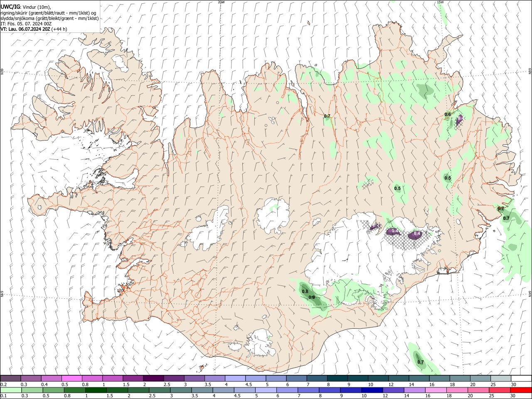
Task: Click the 0.8 precipitation value on the map
Action: point(305,292)
